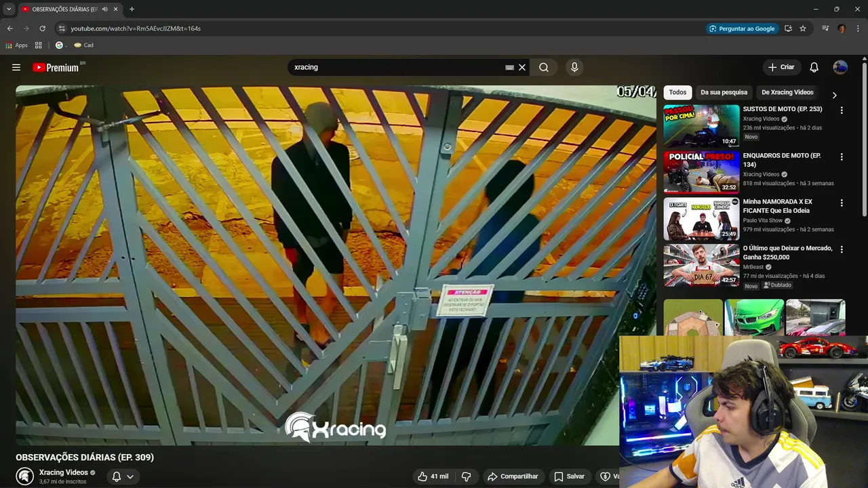Close the OBSERVAÇÕES DIÁRIAS tab
Screen dimensions: 868x488
[115, 9]
